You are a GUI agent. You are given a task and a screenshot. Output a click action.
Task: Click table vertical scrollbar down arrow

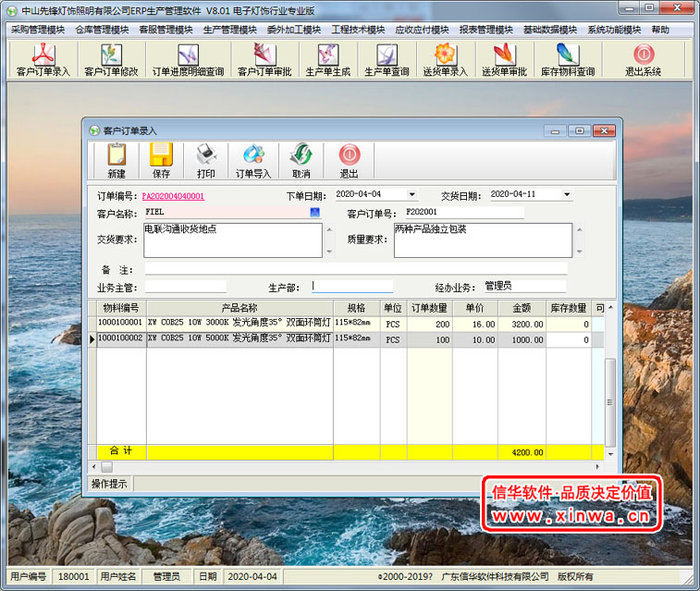tap(610, 454)
